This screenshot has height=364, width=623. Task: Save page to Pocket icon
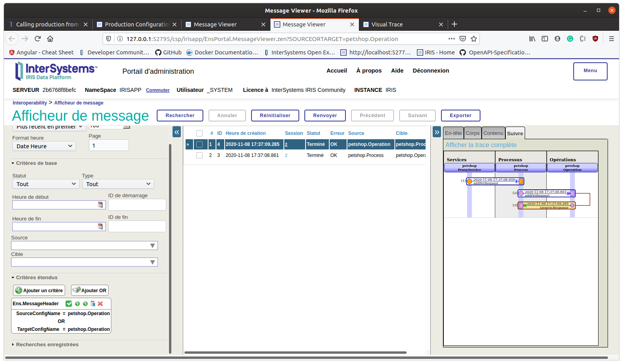click(463, 39)
